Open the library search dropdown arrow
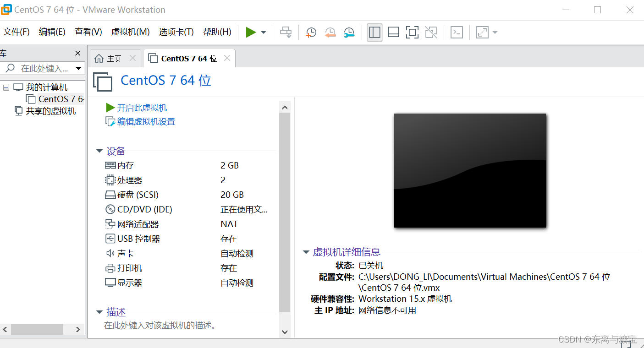644x348 pixels. 79,69
